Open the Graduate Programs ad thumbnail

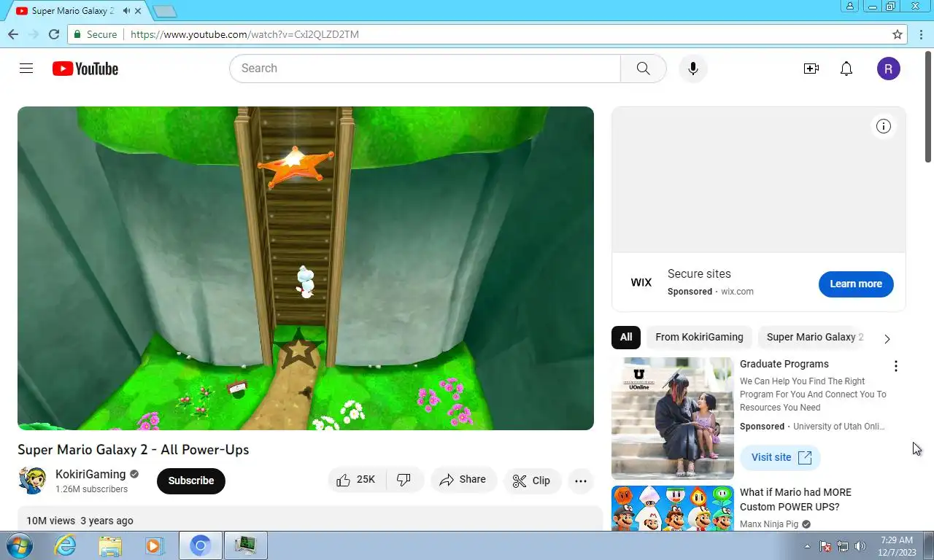pyautogui.click(x=673, y=418)
